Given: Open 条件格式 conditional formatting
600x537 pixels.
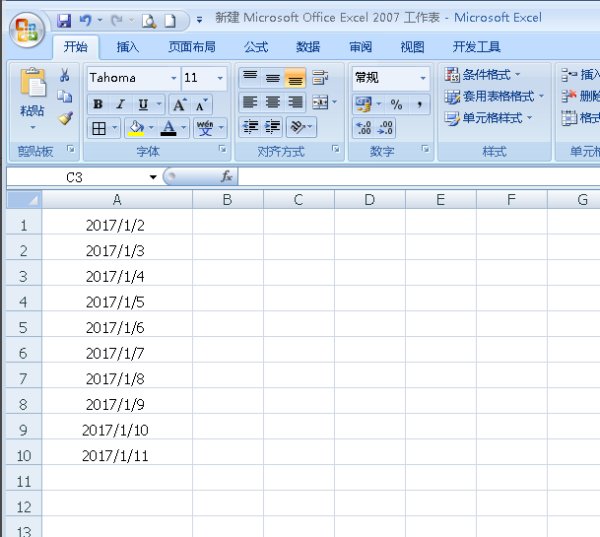Looking at the screenshot, I should (482, 75).
